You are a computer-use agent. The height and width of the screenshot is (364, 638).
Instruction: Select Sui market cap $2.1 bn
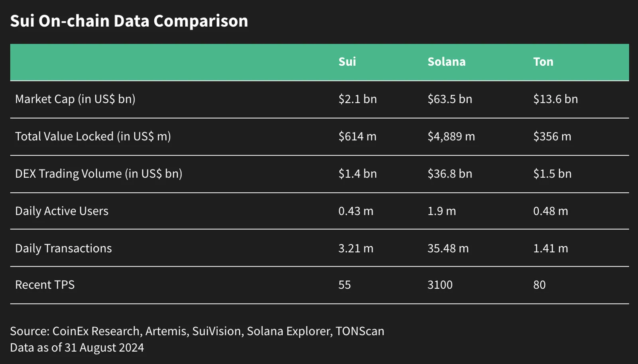357,99
